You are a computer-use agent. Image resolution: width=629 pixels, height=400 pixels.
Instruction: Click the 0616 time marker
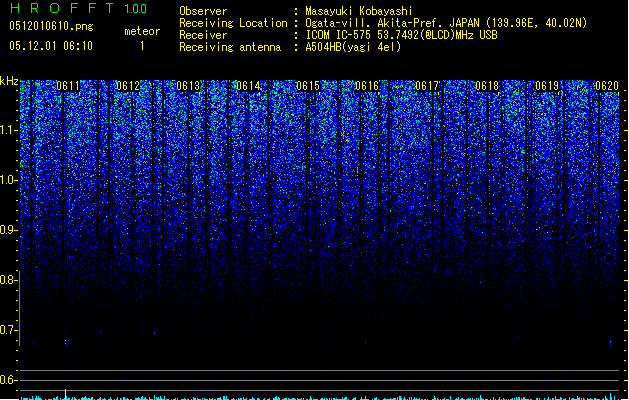coord(367,86)
